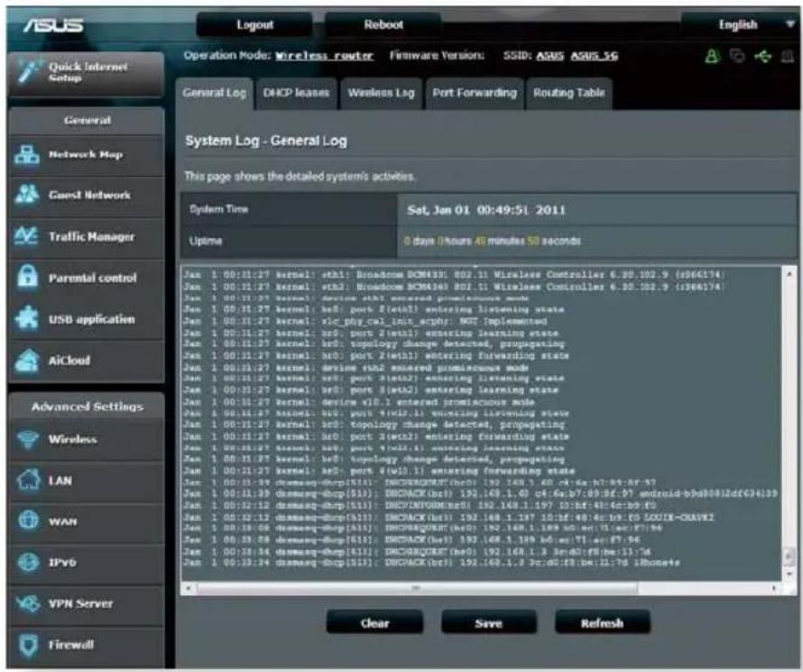Click the ASUS_5G SSID link
This screenshot has width=803, height=672.
(594, 56)
